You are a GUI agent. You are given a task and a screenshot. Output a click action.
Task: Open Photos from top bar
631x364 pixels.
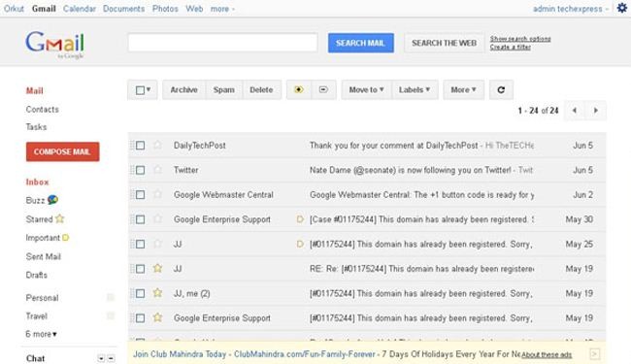(165, 9)
